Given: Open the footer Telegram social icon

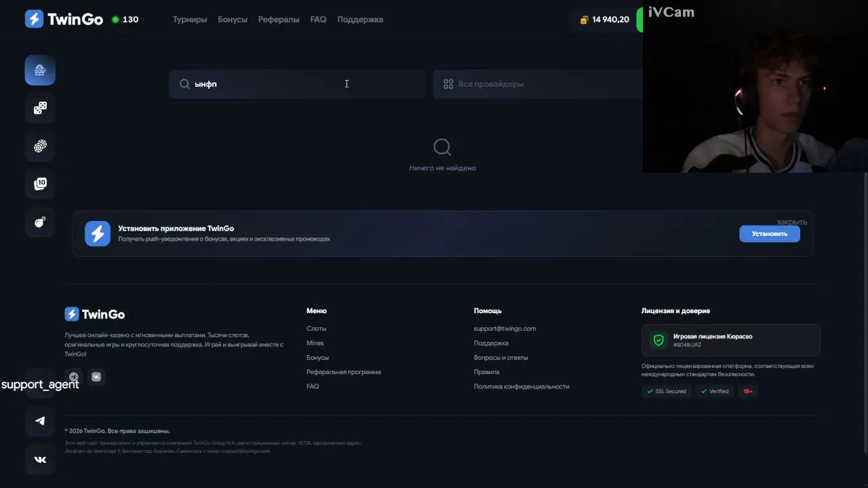Looking at the screenshot, I should pos(74,377).
